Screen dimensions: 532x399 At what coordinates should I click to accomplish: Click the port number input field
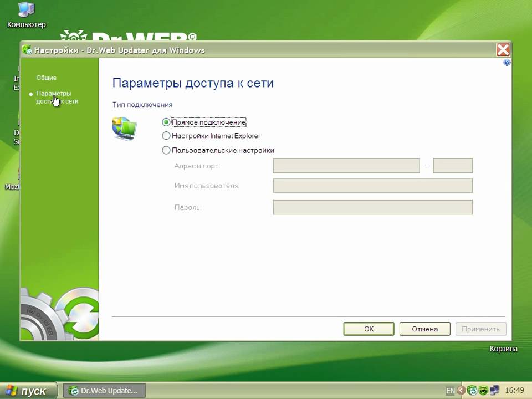pyautogui.click(x=453, y=166)
